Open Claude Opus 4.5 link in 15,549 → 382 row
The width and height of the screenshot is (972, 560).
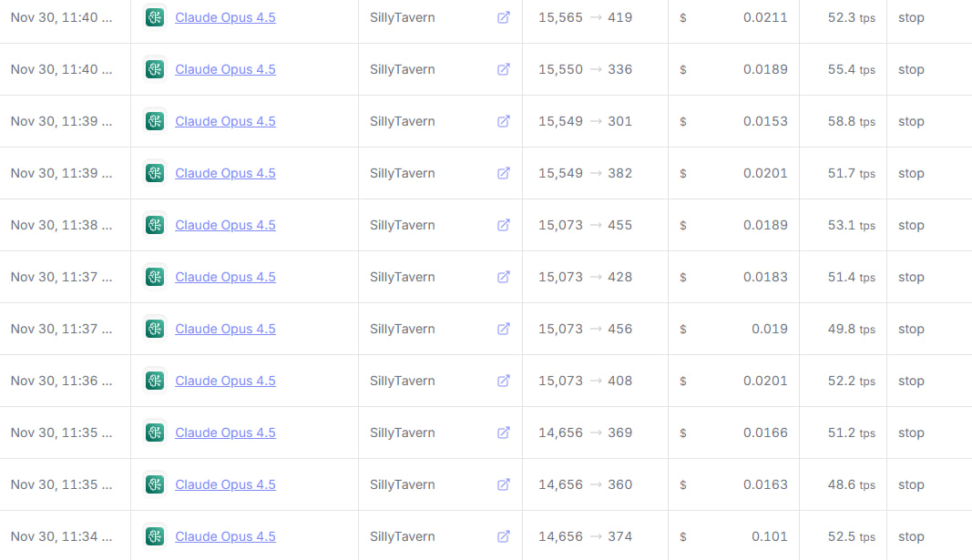click(225, 173)
